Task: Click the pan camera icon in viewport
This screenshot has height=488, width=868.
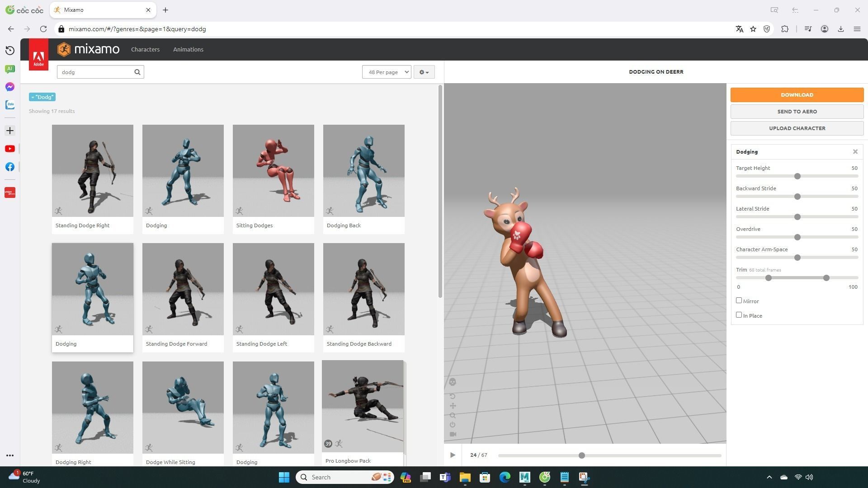Action: click(453, 406)
